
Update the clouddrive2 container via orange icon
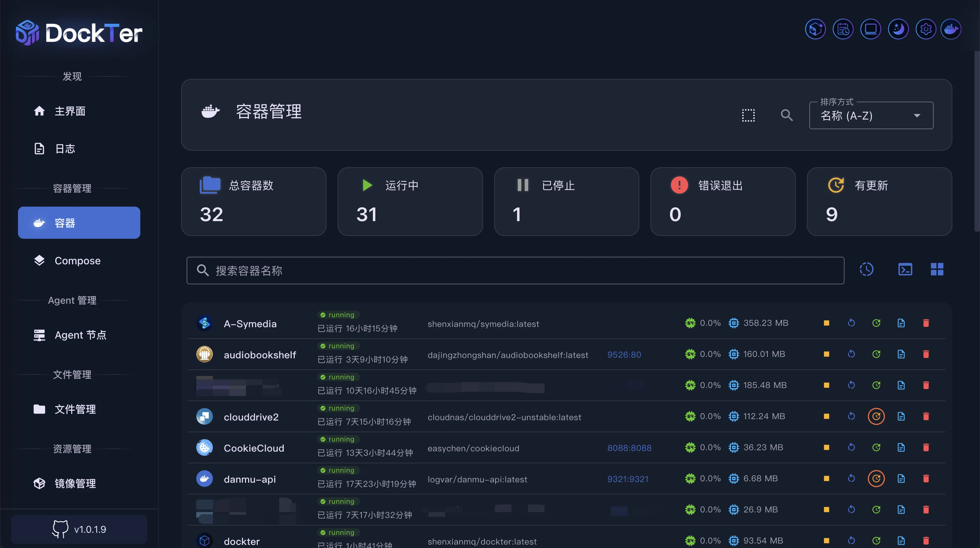(876, 416)
